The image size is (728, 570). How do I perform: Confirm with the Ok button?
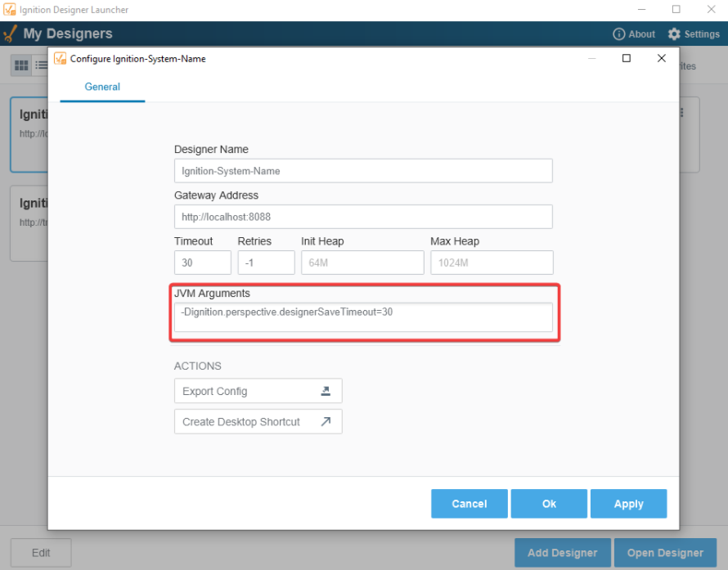click(x=549, y=504)
